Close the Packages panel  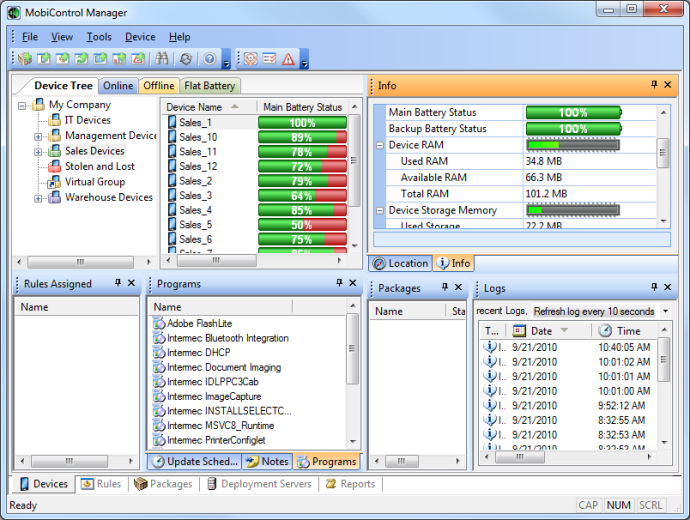pyautogui.click(x=458, y=287)
